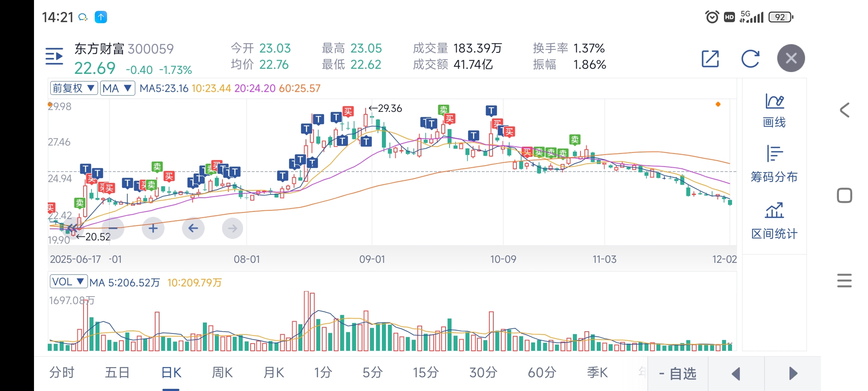868x391 pixels.
Task: Zoom out chart with minus button
Action: click(113, 228)
